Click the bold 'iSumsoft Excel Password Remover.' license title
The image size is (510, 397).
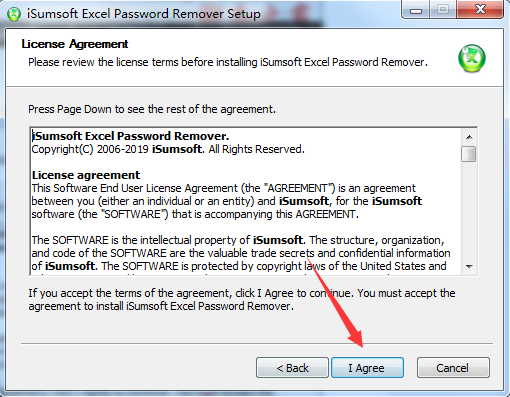[x=130, y=136]
